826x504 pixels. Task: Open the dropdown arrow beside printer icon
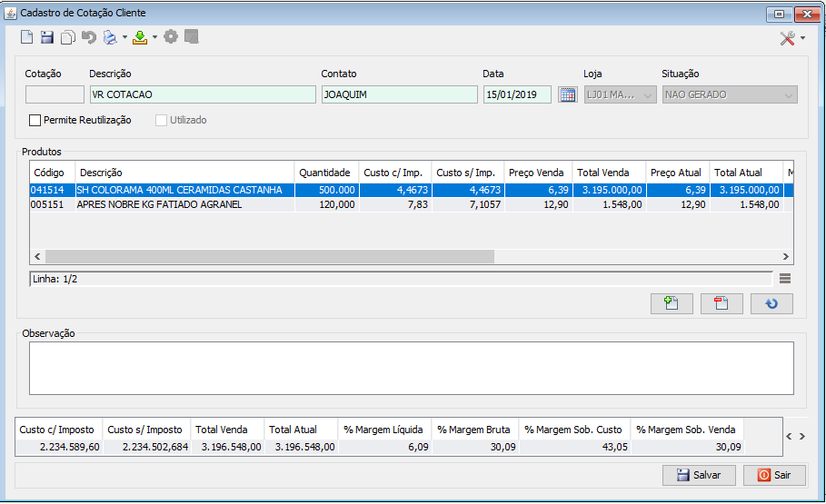[x=124, y=38]
